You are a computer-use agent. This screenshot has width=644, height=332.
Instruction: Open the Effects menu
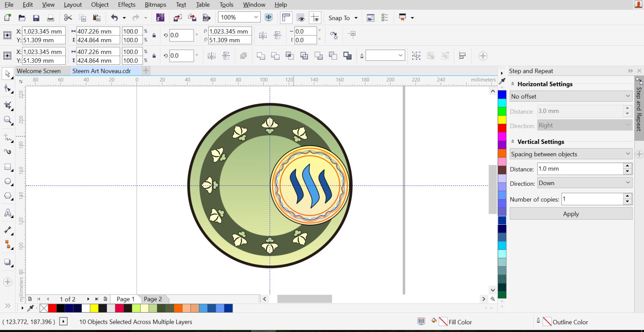[x=126, y=4]
